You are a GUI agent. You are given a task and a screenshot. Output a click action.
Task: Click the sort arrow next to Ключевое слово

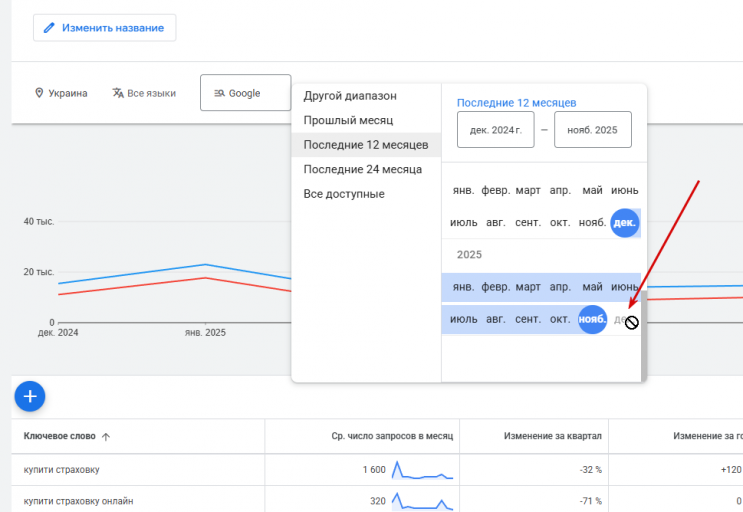click(106, 437)
